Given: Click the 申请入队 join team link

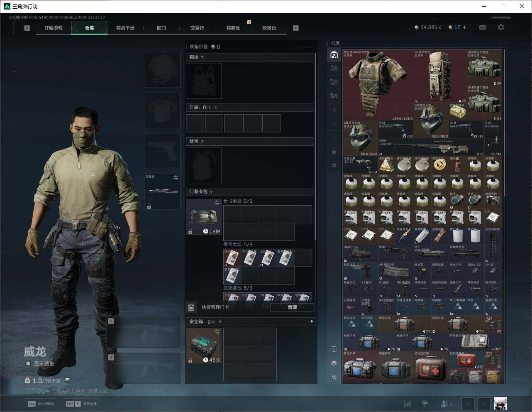Looking at the screenshot, I should (98, 390).
